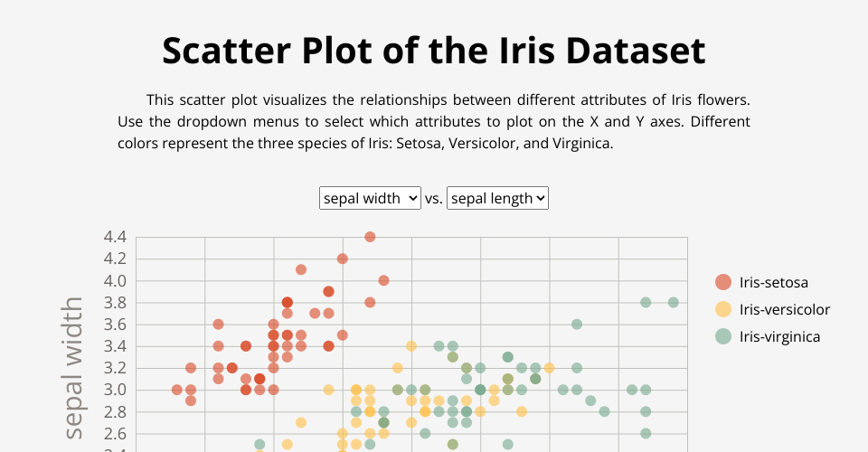The width and height of the screenshot is (868, 452).
Task: Open the "sepal width" axis dropdown
Action: pos(370,198)
